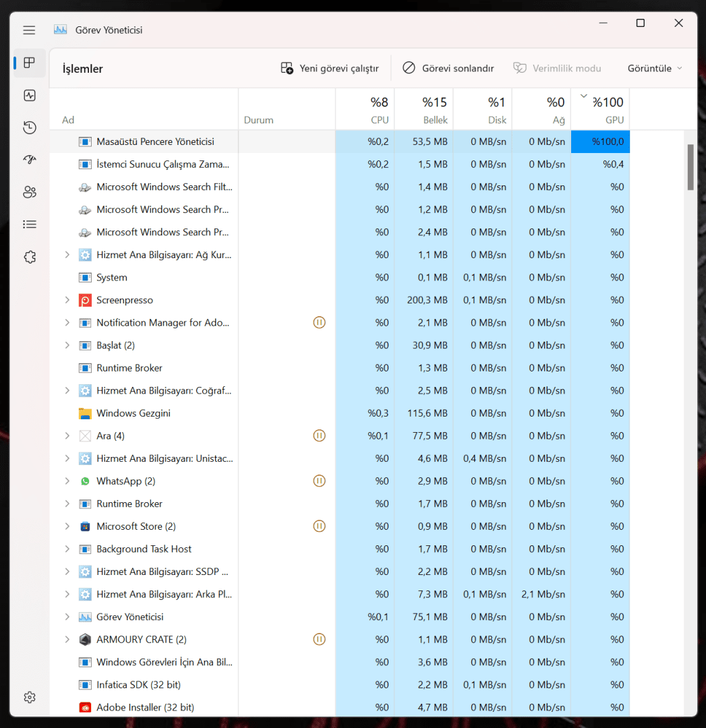Open App history from sidebar
The width and height of the screenshot is (706, 728).
coord(29,127)
